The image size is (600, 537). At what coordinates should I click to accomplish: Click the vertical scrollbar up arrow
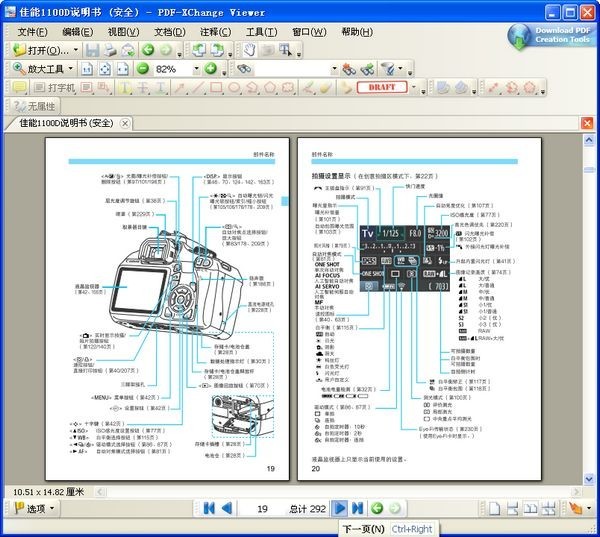coord(589,140)
